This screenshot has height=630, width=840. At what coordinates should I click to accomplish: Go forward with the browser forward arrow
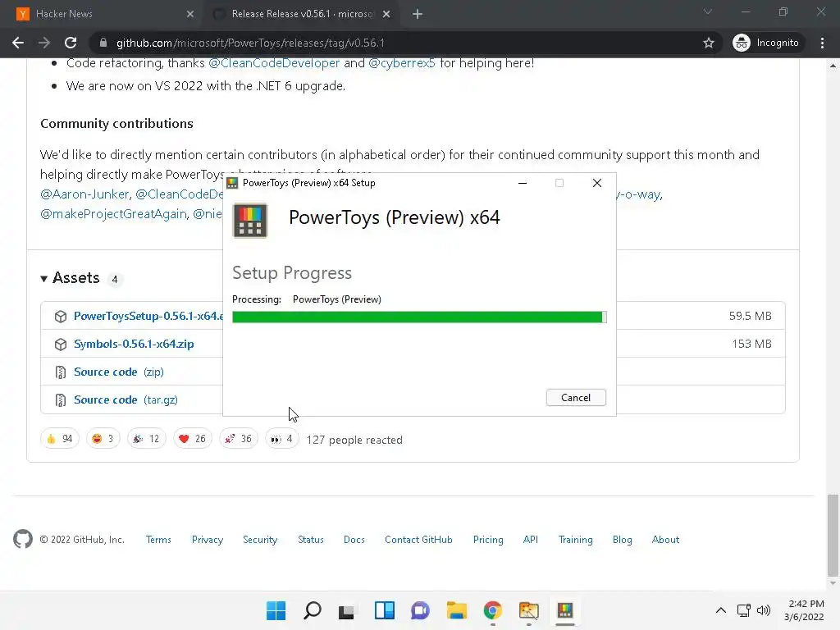(x=44, y=43)
